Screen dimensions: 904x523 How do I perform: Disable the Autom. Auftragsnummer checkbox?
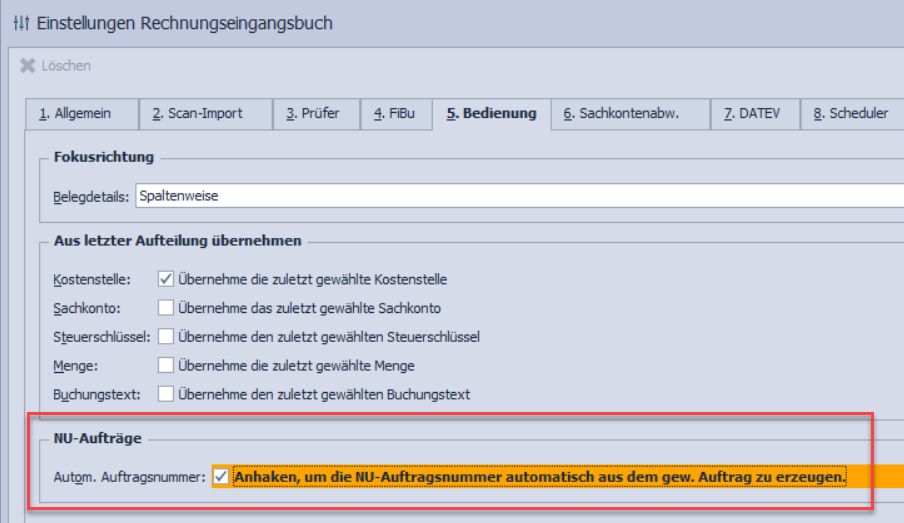(x=221, y=477)
